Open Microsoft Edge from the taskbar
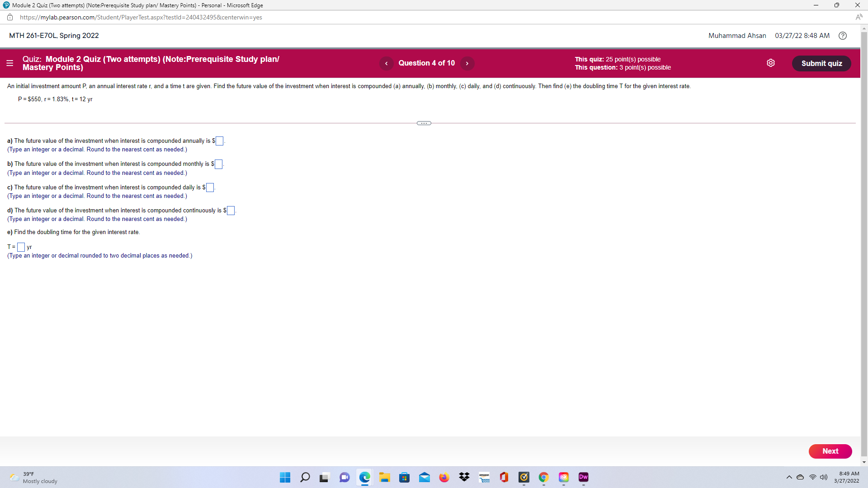868x488 pixels. click(x=365, y=478)
